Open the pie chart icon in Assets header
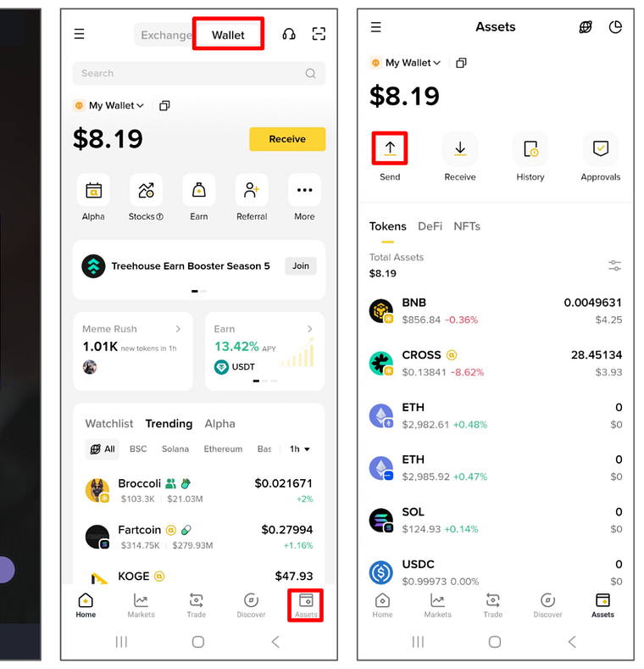 tap(615, 27)
